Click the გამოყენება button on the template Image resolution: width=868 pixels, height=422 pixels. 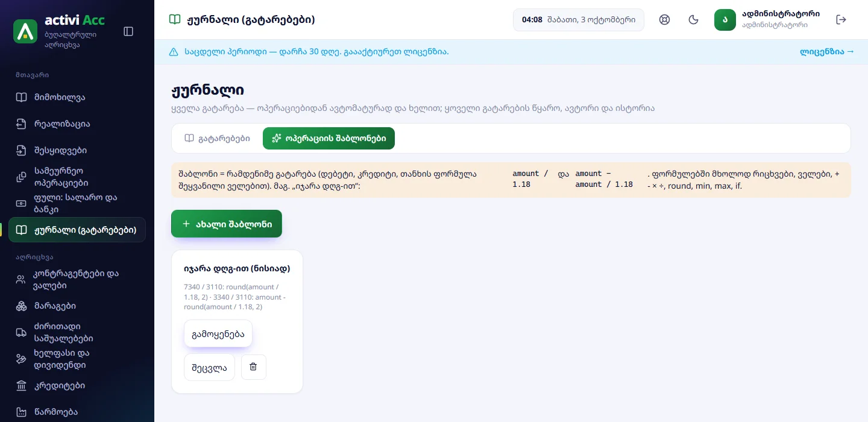(218, 333)
